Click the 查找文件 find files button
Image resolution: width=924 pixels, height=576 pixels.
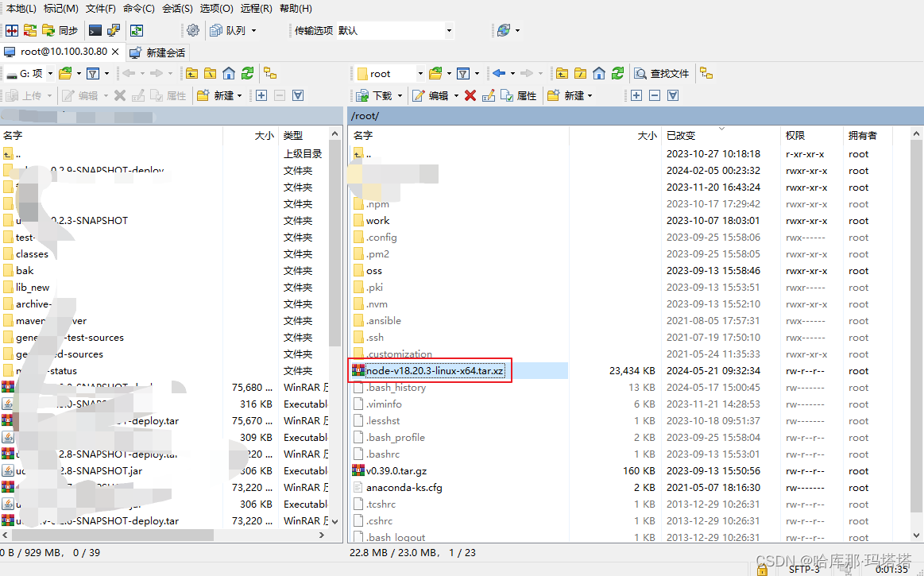point(662,74)
